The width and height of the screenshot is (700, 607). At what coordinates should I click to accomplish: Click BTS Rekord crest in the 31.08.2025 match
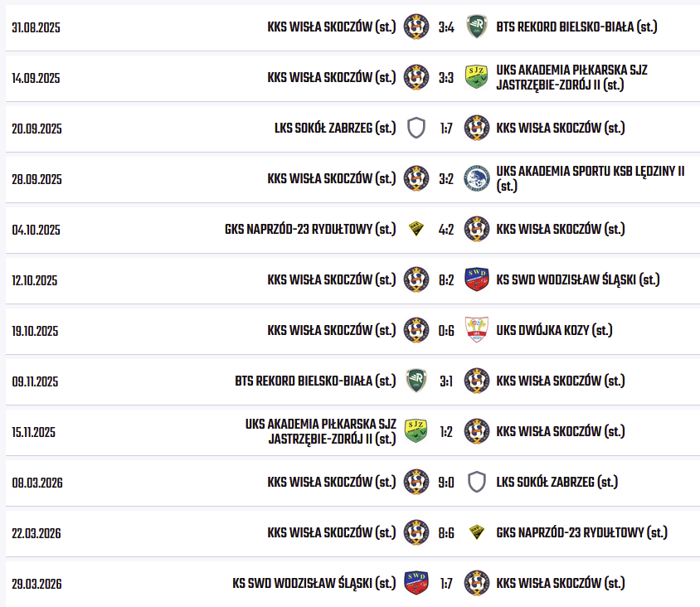coord(476,27)
